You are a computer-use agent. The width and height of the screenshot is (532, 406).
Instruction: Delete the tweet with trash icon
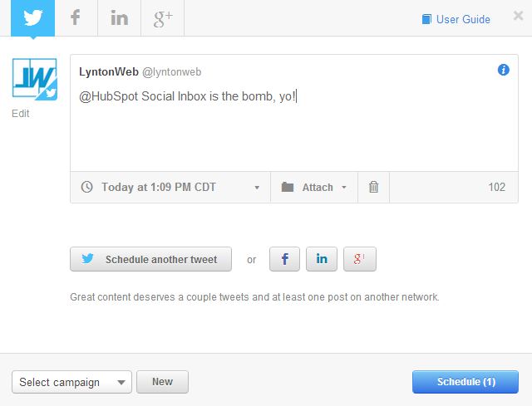coord(373,187)
